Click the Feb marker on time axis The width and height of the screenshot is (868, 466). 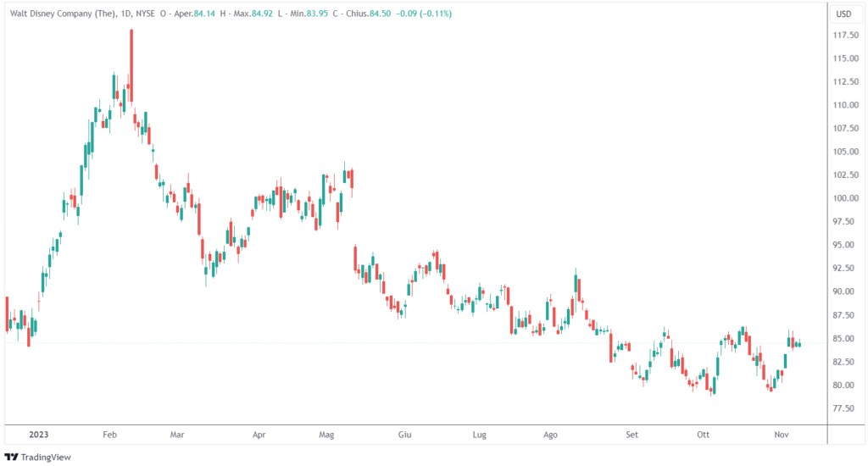click(x=108, y=435)
